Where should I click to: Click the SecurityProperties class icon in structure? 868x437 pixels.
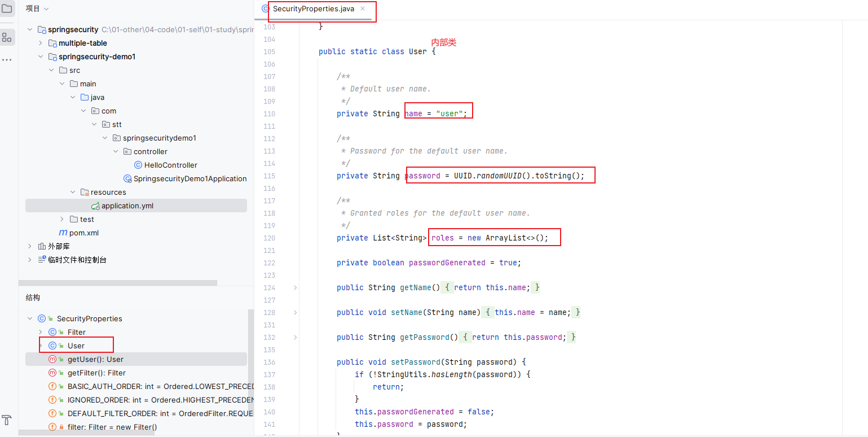(42, 318)
